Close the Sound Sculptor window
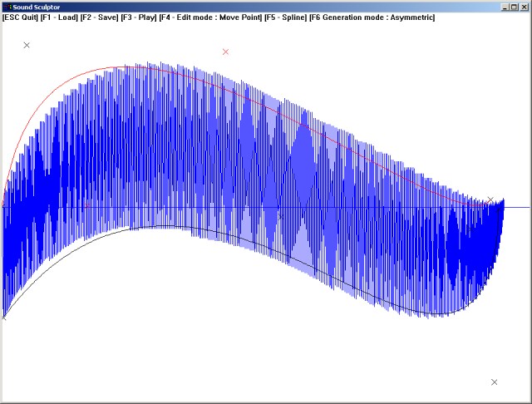This screenshot has width=532, height=404. coord(524,7)
